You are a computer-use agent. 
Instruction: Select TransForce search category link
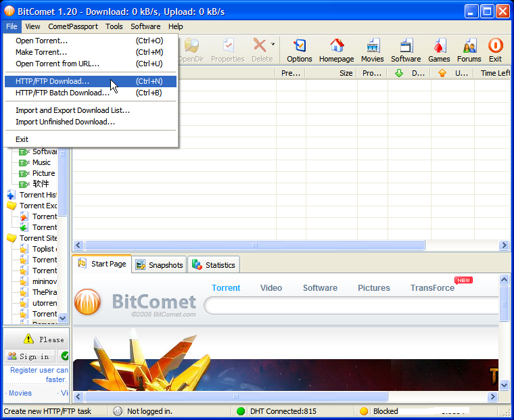click(432, 288)
